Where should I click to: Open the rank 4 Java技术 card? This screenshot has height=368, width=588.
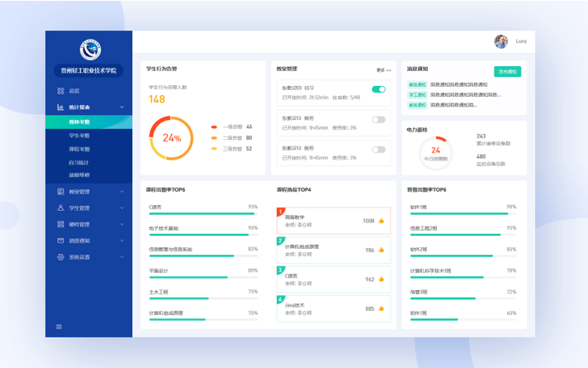click(x=334, y=308)
